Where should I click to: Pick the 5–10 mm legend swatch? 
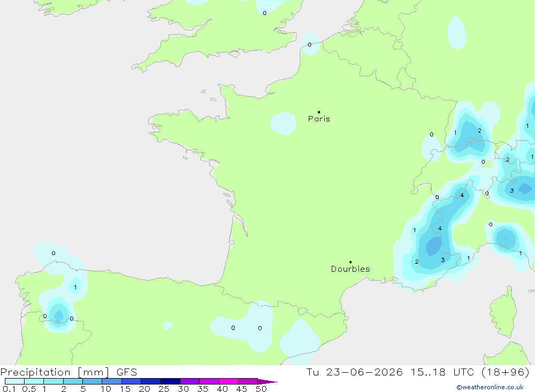pos(92,381)
